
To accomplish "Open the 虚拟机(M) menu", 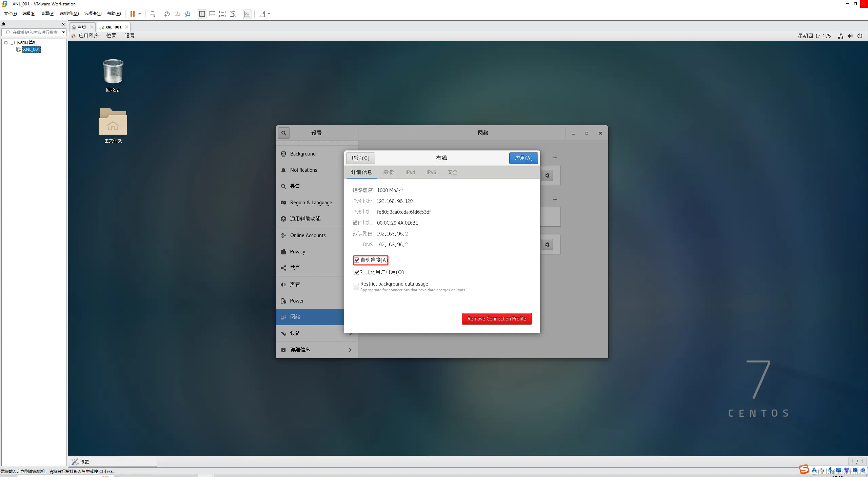I will pos(69,14).
